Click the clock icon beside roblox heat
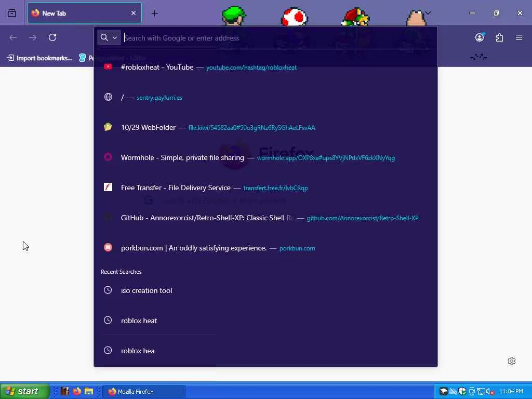Image resolution: width=532 pixels, height=399 pixels. coord(108,320)
